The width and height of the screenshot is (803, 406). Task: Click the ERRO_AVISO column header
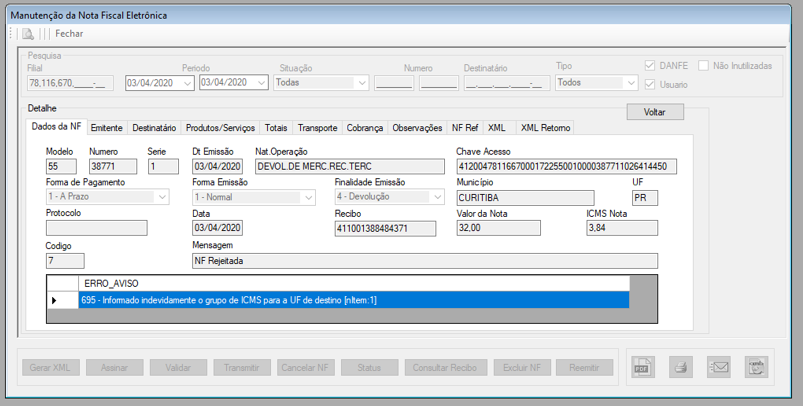pyautogui.click(x=354, y=284)
